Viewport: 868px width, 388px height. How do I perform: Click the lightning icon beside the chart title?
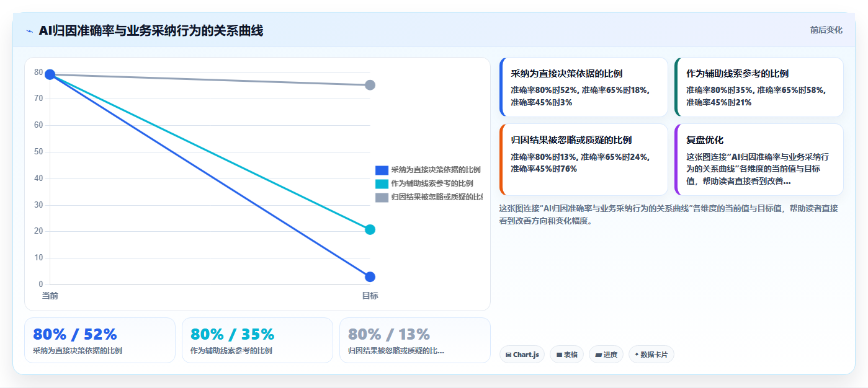[x=30, y=31]
